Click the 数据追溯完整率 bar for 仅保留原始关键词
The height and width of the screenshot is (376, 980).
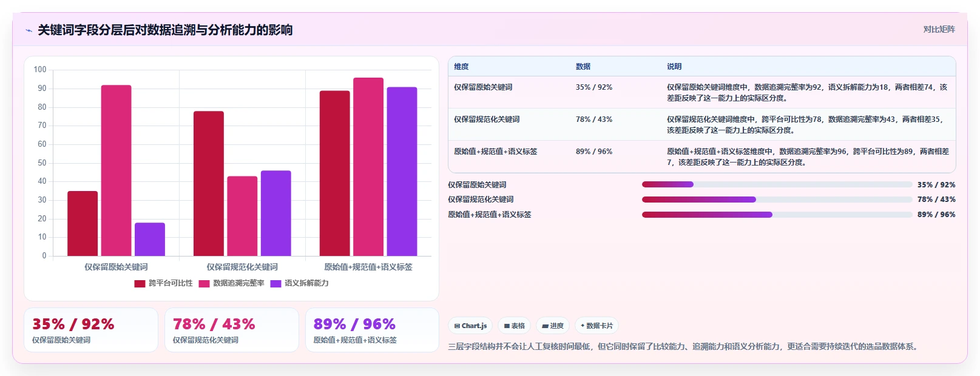(x=116, y=170)
